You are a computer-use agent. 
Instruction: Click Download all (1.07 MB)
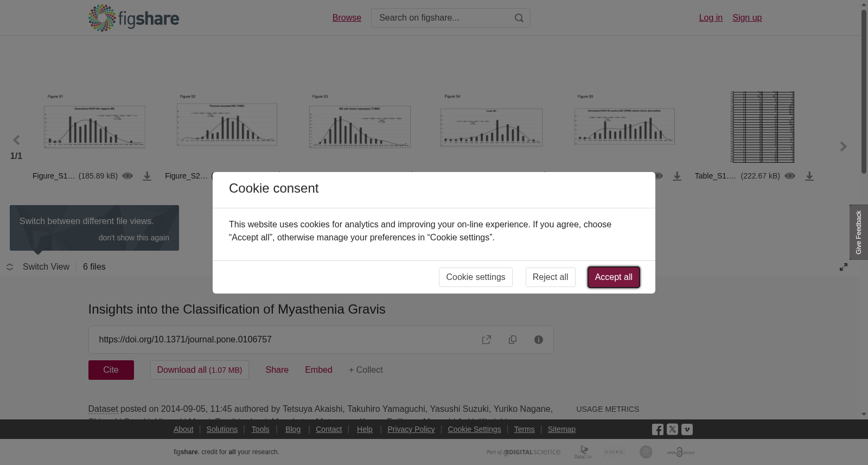[x=200, y=370]
